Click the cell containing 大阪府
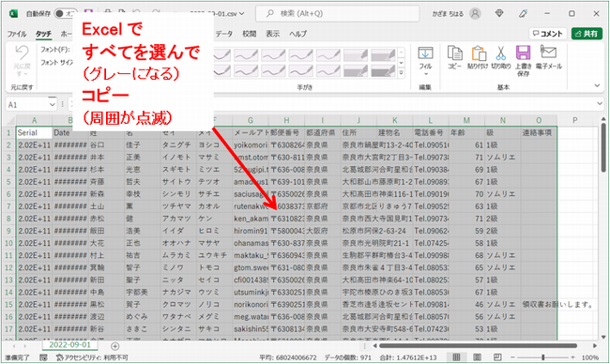Image resolution: width=610 pixels, height=364 pixels. pyautogui.click(x=323, y=231)
